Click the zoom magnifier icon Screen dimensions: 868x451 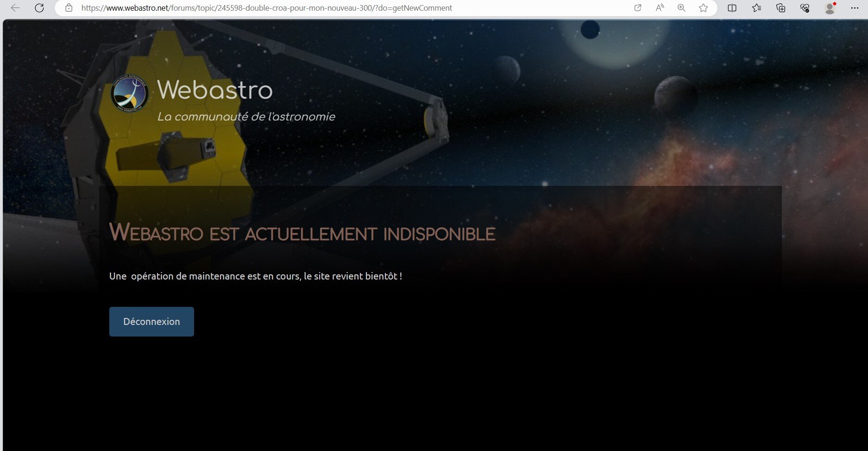click(681, 8)
